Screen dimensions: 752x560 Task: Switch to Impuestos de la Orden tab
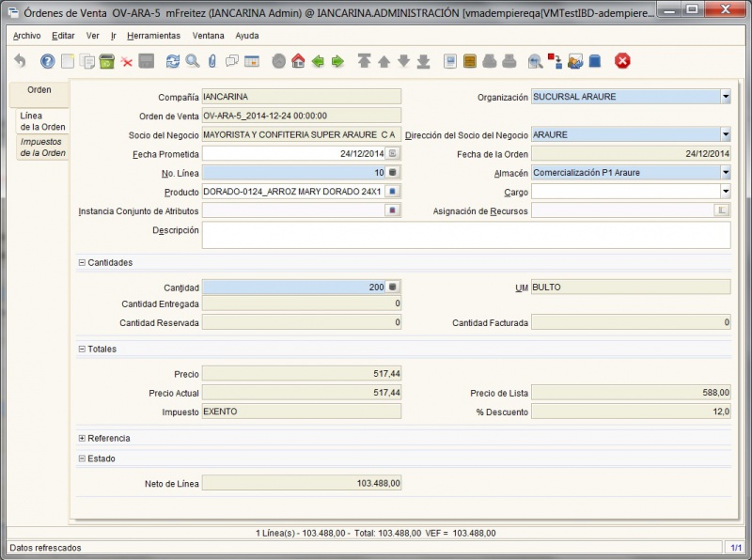click(x=42, y=148)
